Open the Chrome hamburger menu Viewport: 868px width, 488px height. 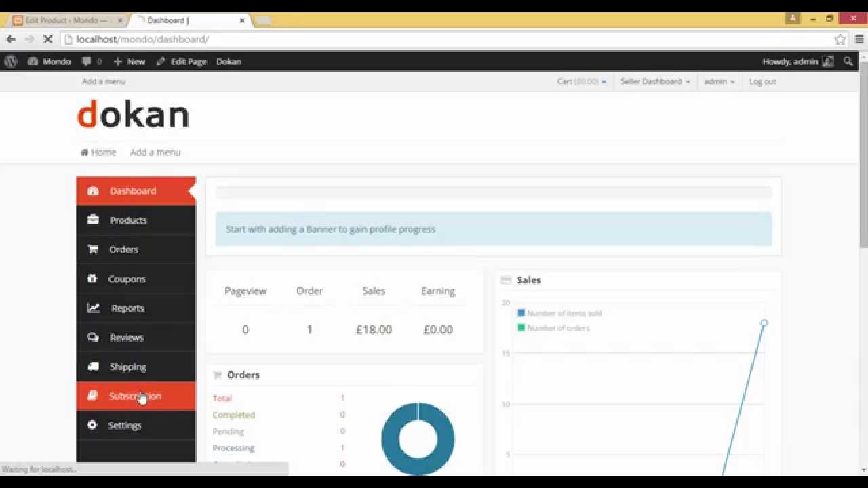pyautogui.click(x=859, y=39)
